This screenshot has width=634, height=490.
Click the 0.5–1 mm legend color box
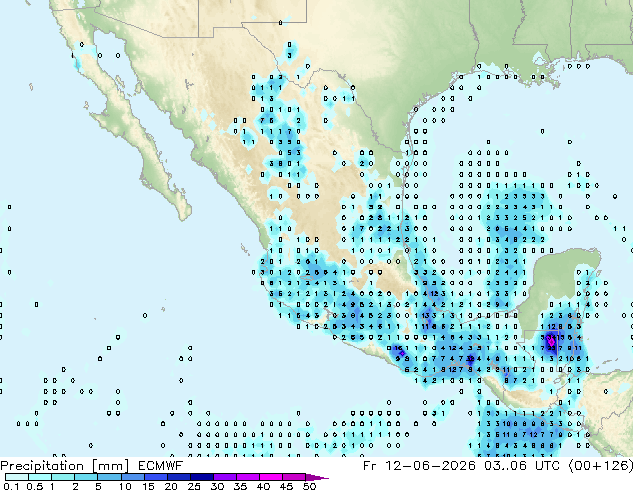40,477
